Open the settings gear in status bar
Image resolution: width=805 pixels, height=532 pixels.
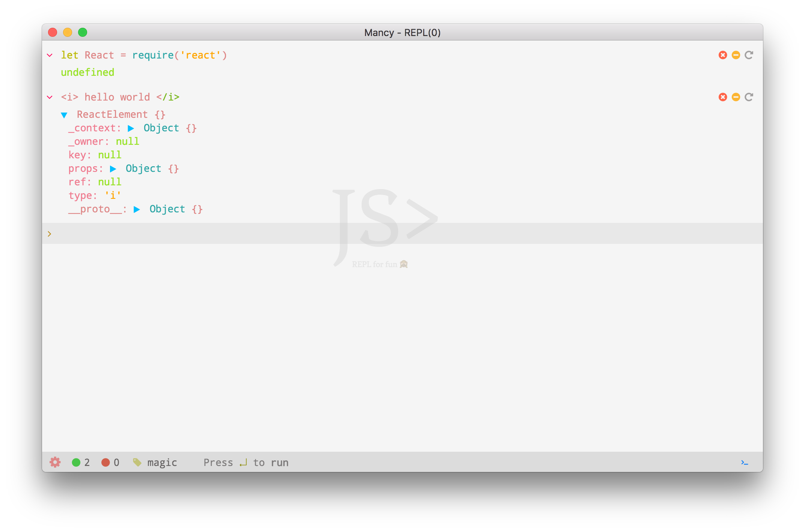coord(55,462)
